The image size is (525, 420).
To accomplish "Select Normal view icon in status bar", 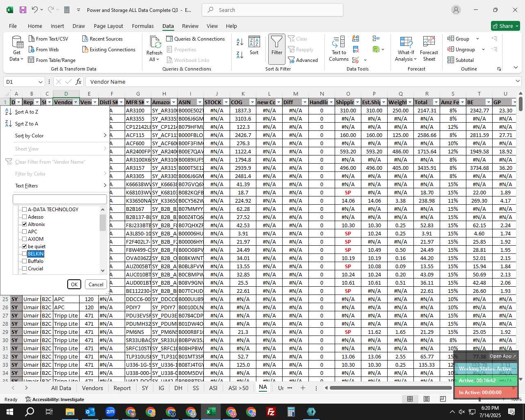I will pos(410,399).
